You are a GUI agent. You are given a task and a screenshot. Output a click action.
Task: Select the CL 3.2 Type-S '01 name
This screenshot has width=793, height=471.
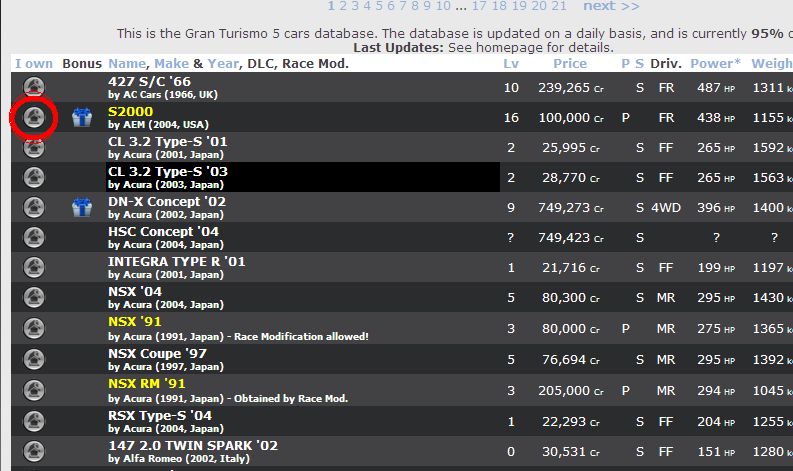[168, 142]
